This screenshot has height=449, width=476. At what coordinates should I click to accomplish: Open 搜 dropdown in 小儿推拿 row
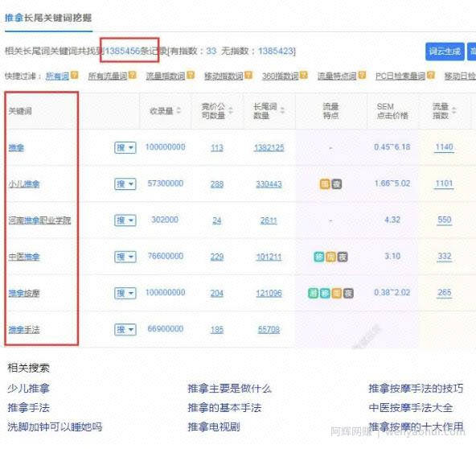tap(125, 183)
